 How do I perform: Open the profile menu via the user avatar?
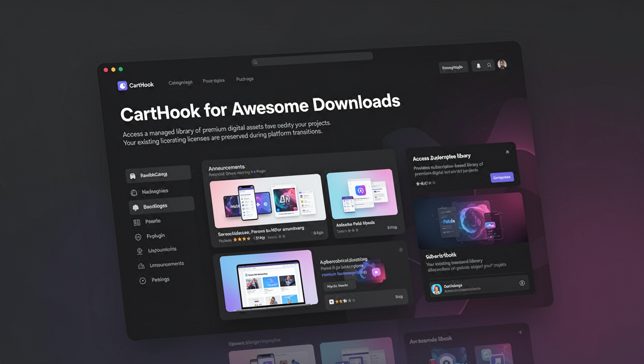502,64
